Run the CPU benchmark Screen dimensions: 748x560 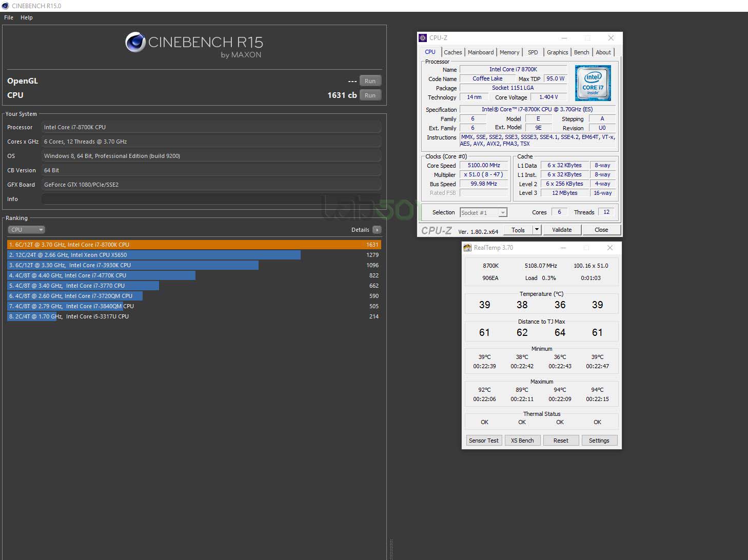click(370, 95)
